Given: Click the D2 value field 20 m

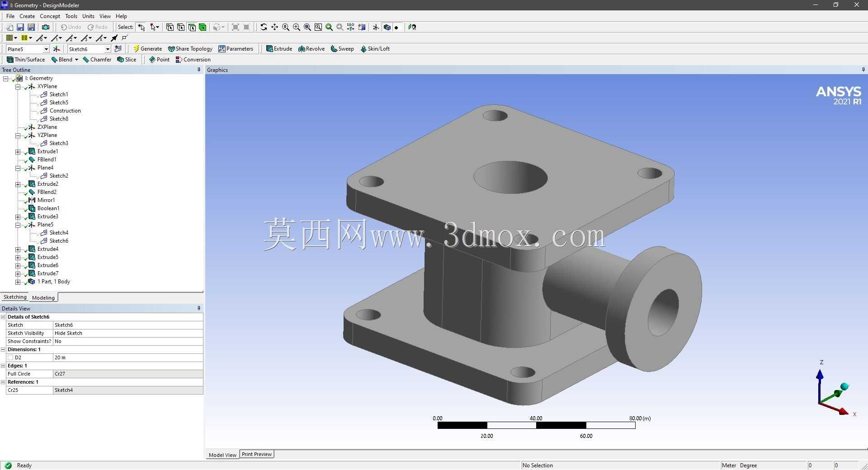Looking at the screenshot, I should (128, 357).
